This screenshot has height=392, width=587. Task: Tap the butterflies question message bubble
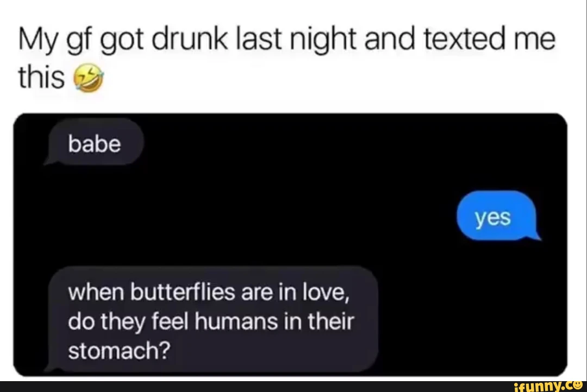(212, 319)
